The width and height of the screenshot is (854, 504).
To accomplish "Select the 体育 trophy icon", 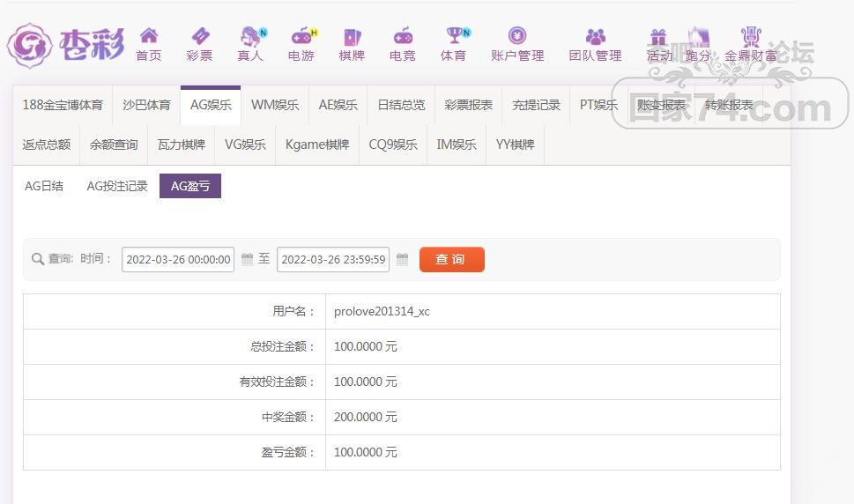I will [x=454, y=37].
